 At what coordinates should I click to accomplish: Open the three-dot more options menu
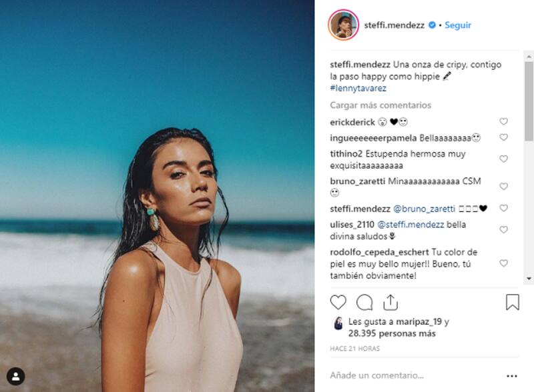(512, 375)
